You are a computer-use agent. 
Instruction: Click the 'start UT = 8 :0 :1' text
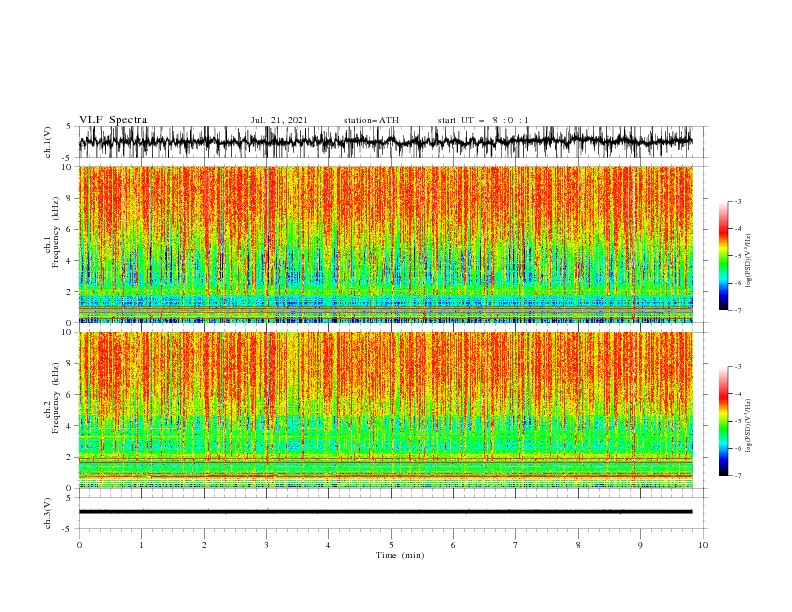point(483,120)
